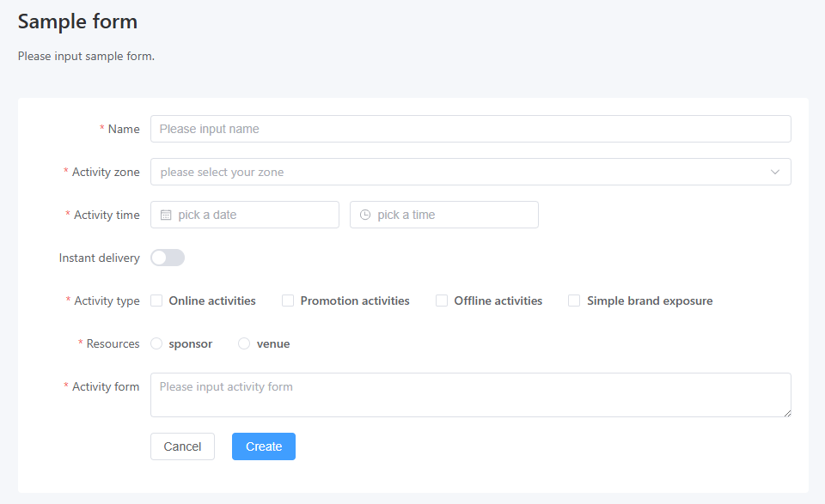
Task: Click the textarea resize handle corner
Action: 787,413
